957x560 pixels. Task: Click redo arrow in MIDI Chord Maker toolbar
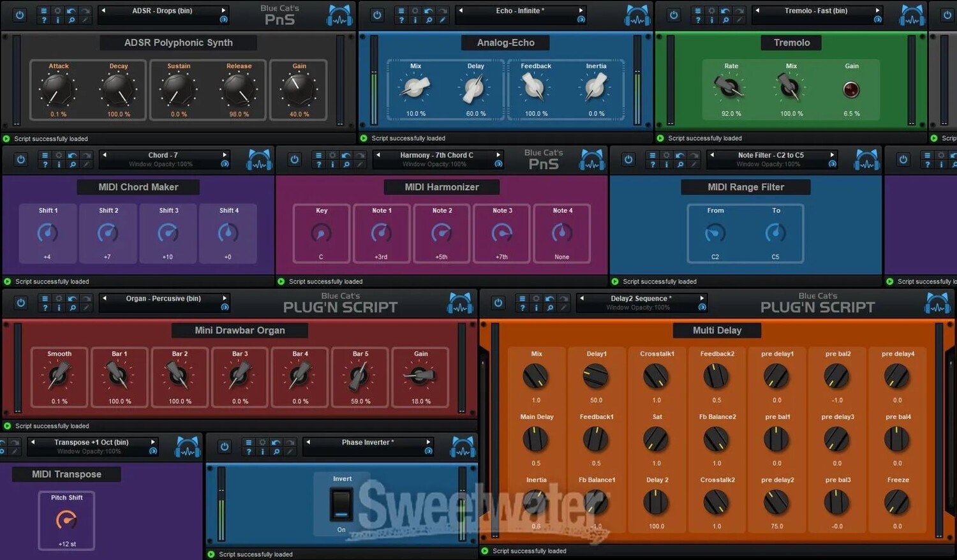click(86, 155)
